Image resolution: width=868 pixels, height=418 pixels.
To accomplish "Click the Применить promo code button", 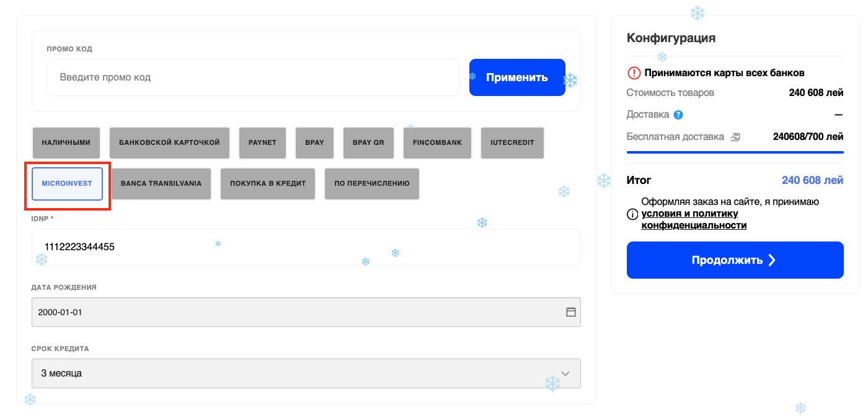I will click(x=516, y=77).
